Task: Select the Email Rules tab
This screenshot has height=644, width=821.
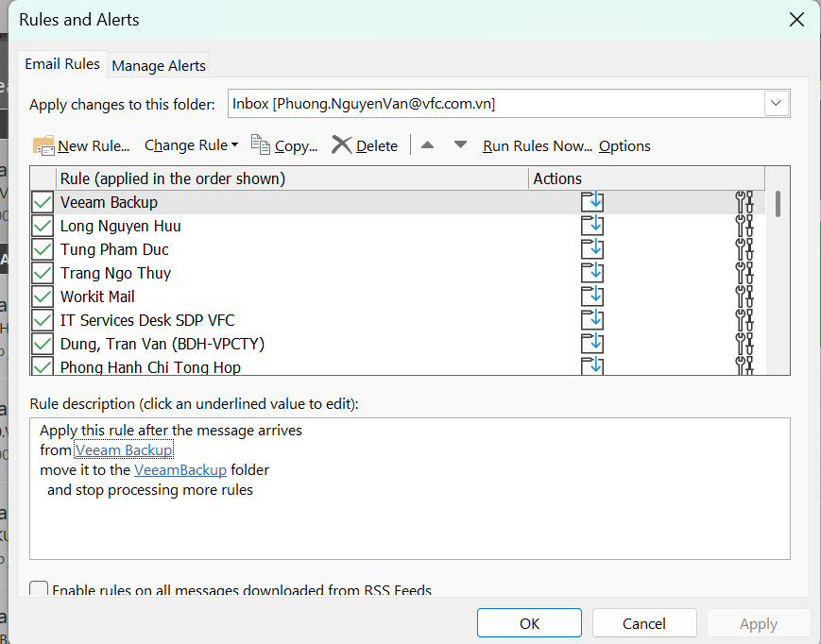Action: (62, 64)
